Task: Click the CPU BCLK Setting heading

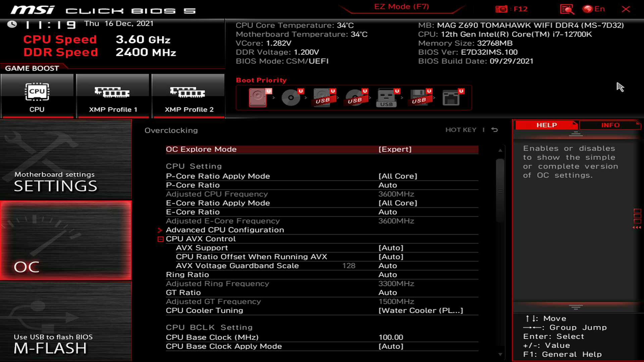Action: coord(209,327)
